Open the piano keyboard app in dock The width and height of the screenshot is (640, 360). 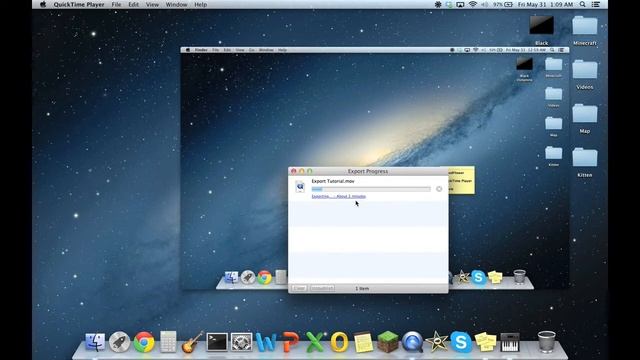pyautogui.click(x=510, y=342)
